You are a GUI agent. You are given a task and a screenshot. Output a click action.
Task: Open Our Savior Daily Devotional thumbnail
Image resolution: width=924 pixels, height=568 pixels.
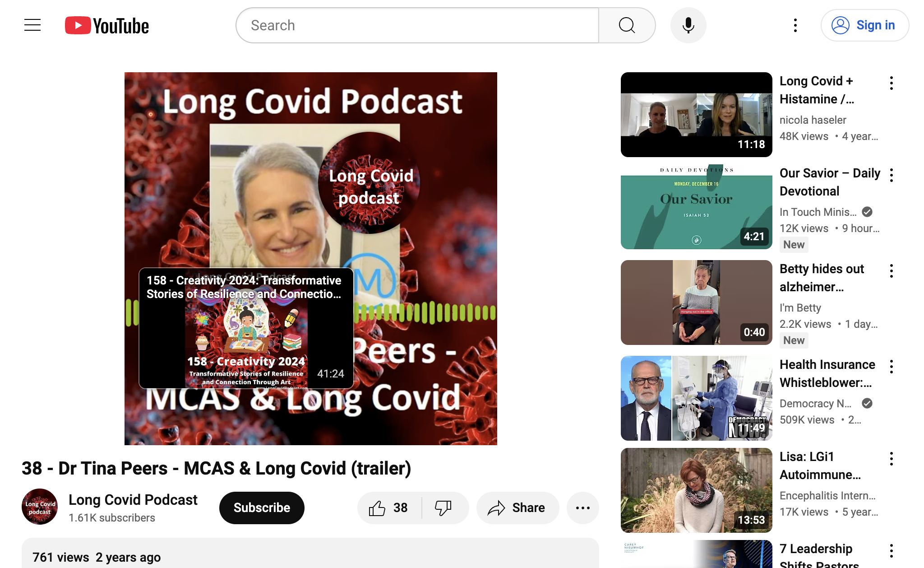click(x=697, y=207)
